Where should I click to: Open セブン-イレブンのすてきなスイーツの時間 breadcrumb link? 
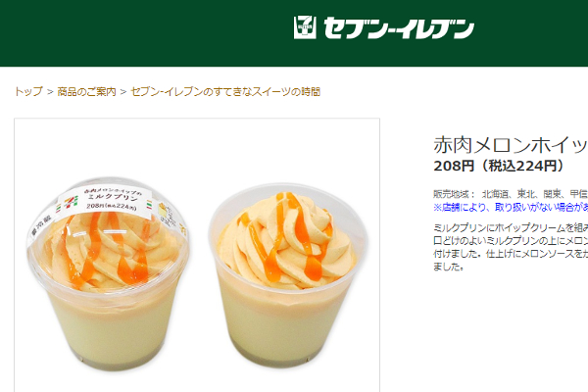(x=225, y=91)
